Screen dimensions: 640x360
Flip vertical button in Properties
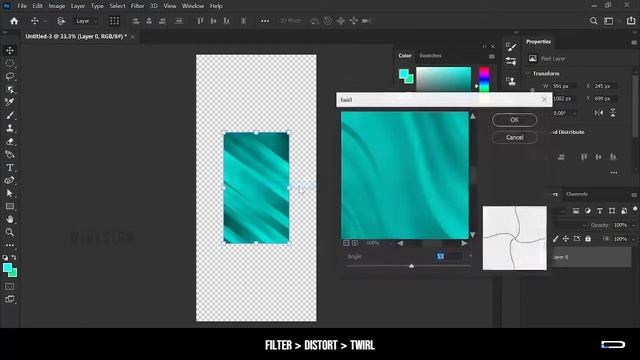point(613,113)
